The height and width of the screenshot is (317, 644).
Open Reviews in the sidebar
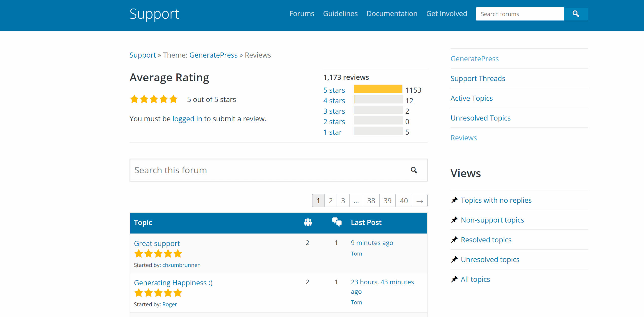(464, 138)
